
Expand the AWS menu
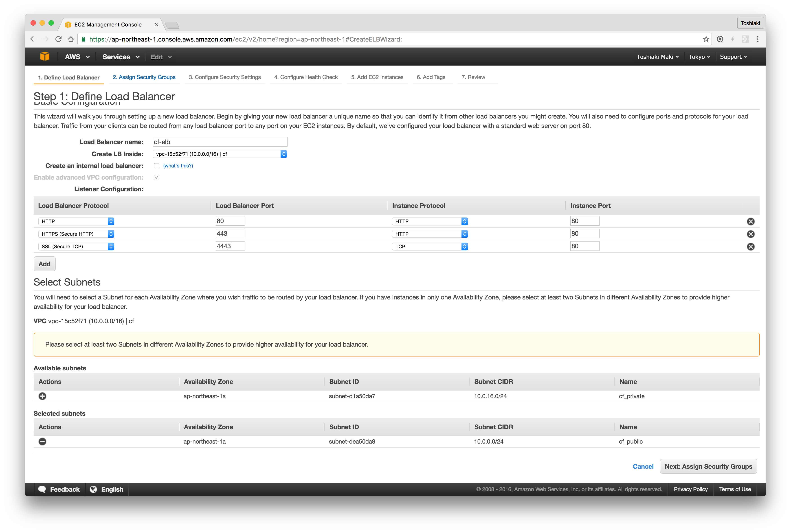click(x=77, y=57)
